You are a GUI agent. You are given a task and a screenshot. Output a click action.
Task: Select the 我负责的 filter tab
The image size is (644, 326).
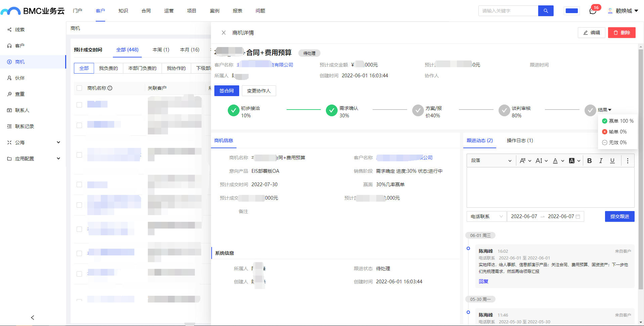coord(109,68)
